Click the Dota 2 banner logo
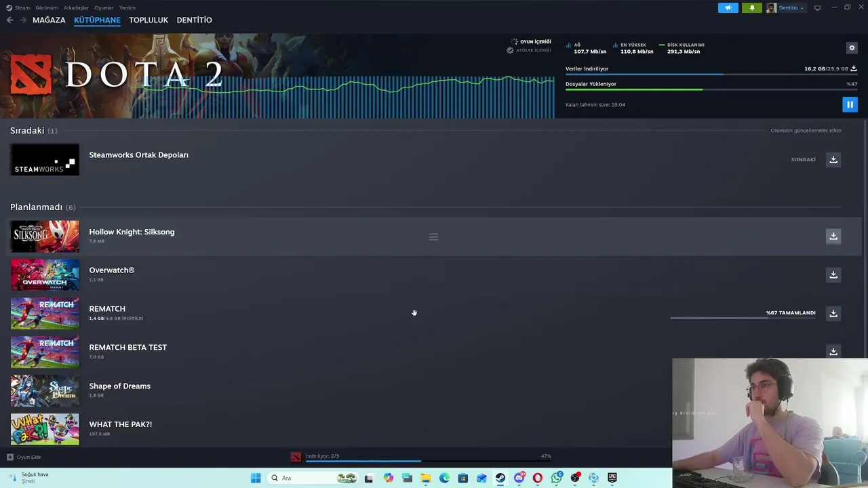The height and width of the screenshot is (488, 868). coord(31,75)
